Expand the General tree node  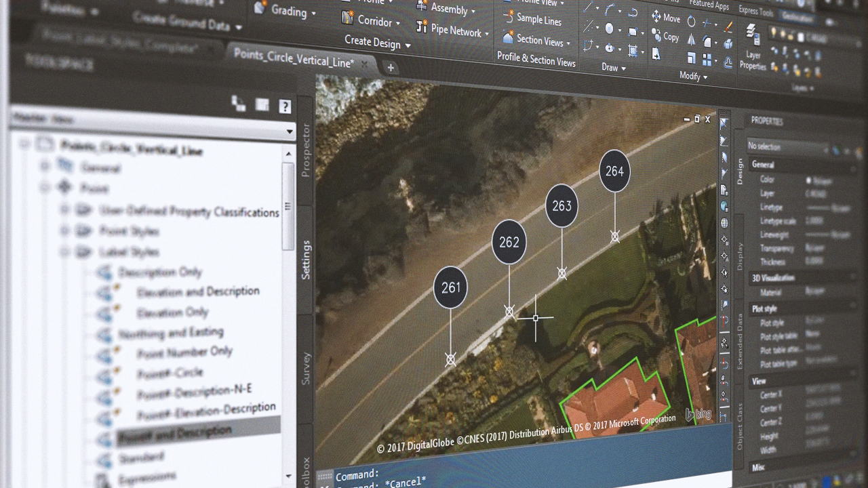(x=45, y=166)
